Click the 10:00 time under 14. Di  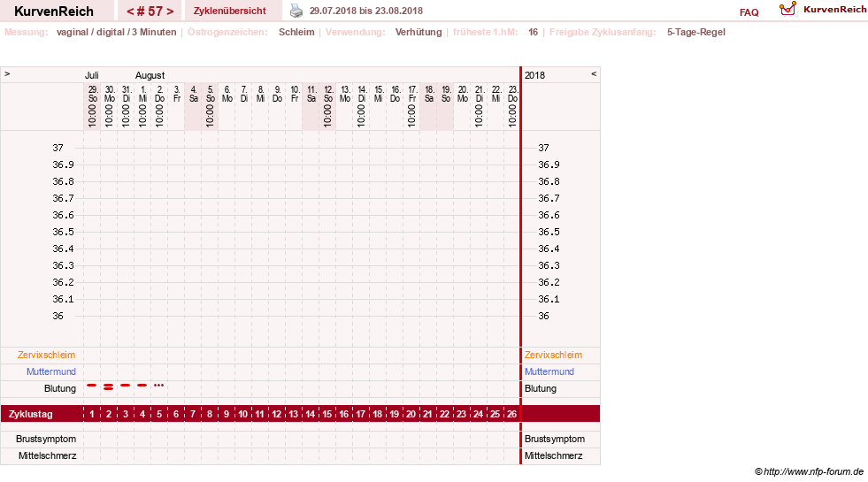tap(362, 116)
